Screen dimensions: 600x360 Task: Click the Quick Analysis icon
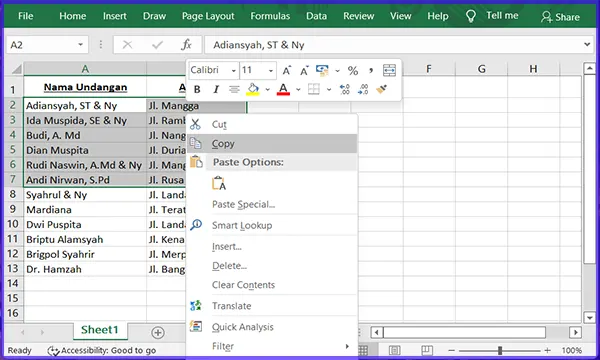click(x=196, y=326)
